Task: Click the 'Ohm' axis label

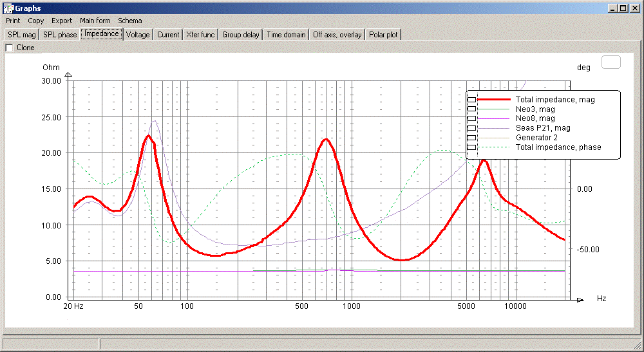Action: point(51,68)
